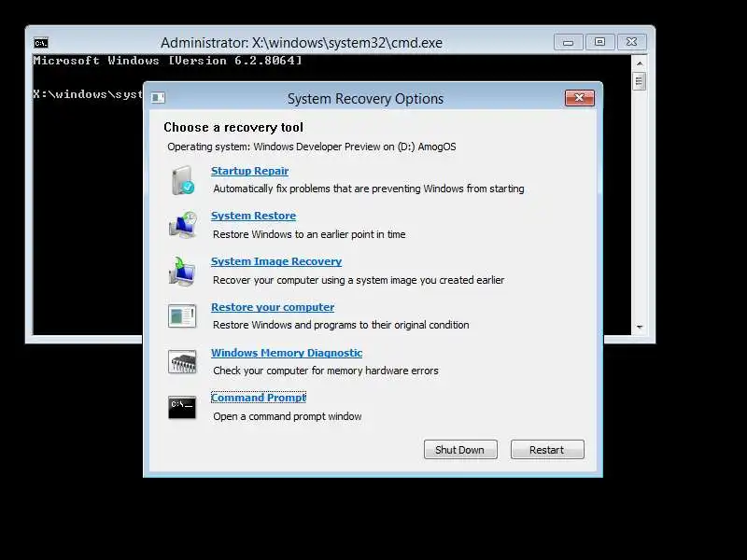Viewport: 747px width, 560px height.
Task: Click 'Open a command prompt window' description
Action: (x=288, y=416)
